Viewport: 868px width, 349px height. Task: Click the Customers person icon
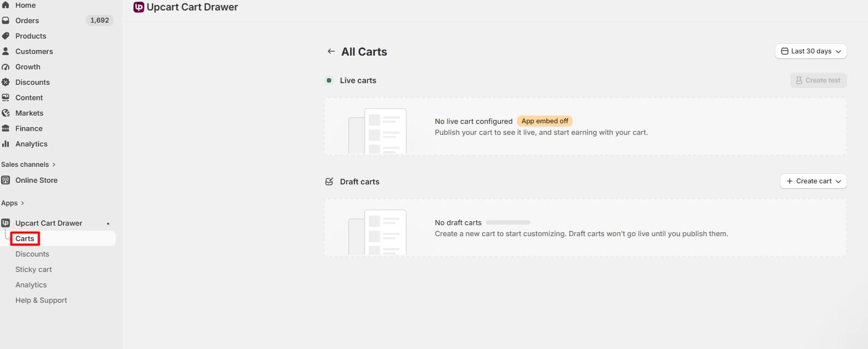tap(6, 51)
